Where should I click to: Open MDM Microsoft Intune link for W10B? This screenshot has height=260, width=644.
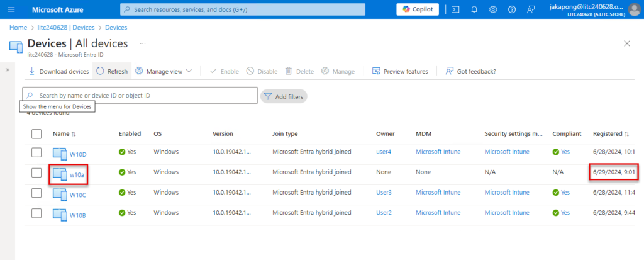click(438, 213)
